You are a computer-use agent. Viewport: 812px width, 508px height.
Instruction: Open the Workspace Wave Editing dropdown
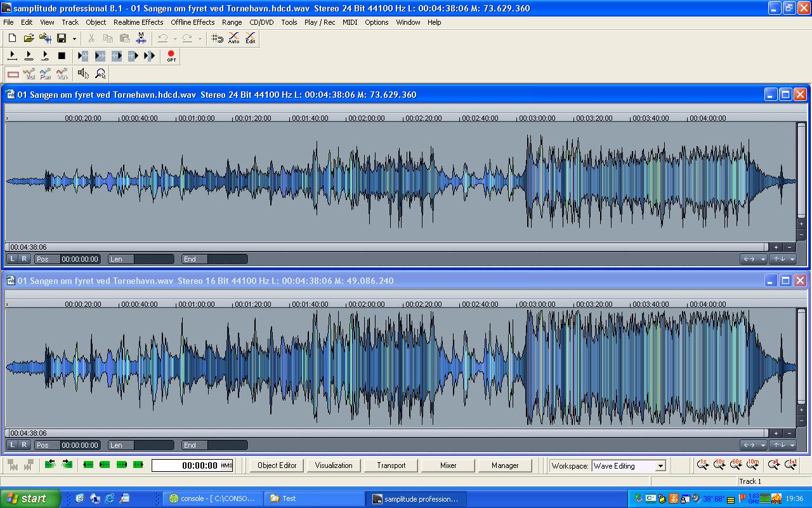click(660, 465)
